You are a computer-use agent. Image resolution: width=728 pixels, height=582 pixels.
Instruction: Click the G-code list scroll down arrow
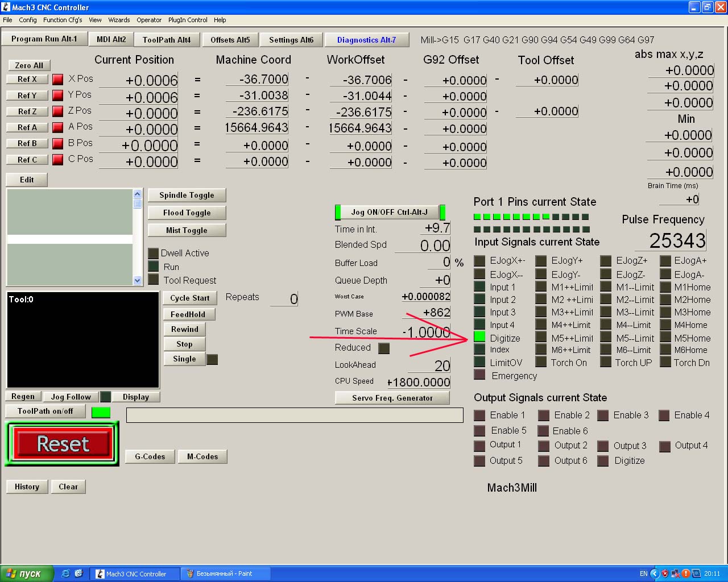click(137, 280)
